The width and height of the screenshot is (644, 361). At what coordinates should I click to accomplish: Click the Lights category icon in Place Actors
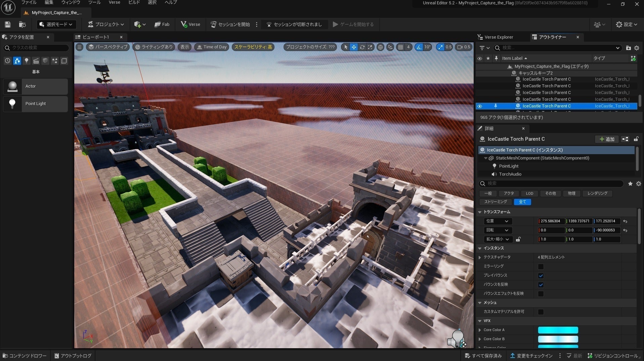26,61
